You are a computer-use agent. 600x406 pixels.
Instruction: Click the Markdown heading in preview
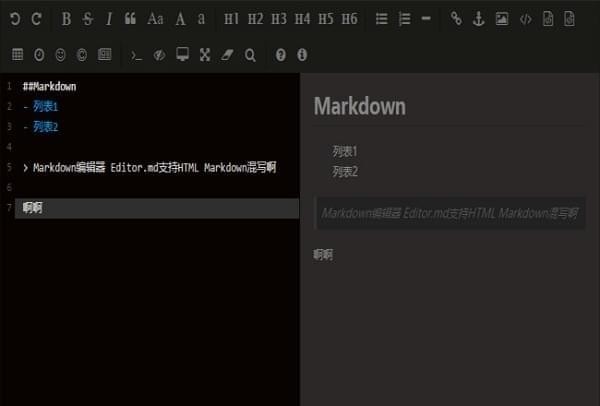pos(360,106)
